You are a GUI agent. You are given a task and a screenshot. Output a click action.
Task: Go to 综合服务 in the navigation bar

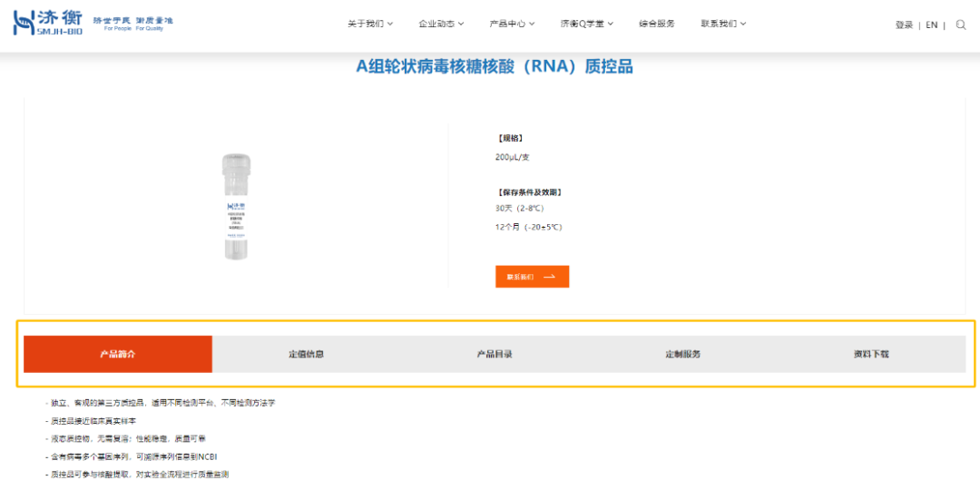pos(656,24)
